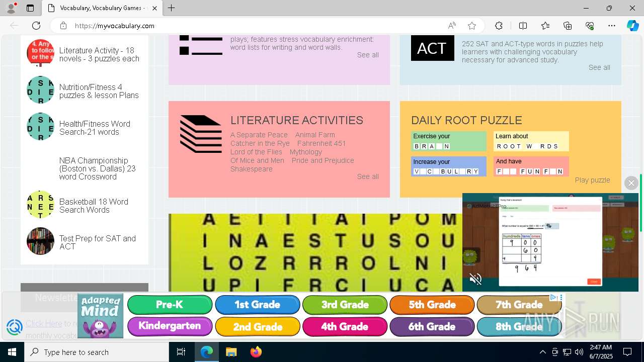Launch Firefox from the taskbar
This screenshot has width=644, height=362.
point(256,352)
